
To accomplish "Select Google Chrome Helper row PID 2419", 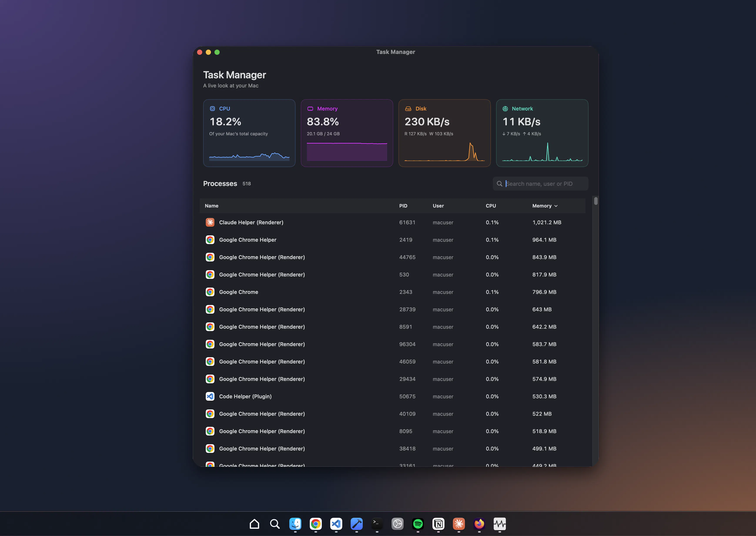I will [393, 240].
